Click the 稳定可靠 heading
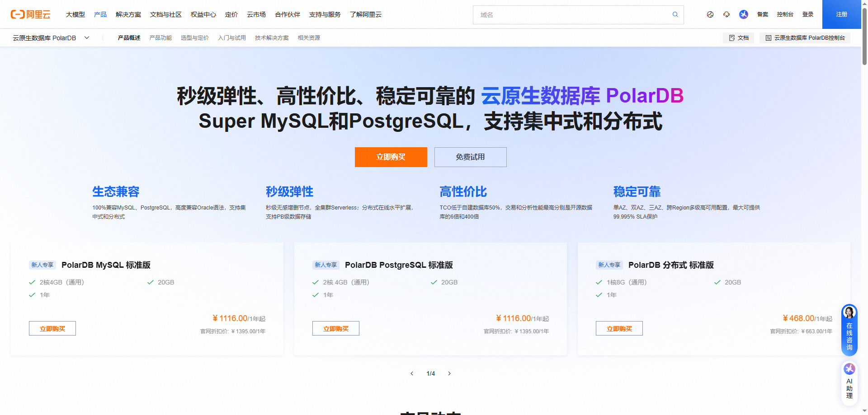This screenshot has height=415, width=868. pos(637,191)
